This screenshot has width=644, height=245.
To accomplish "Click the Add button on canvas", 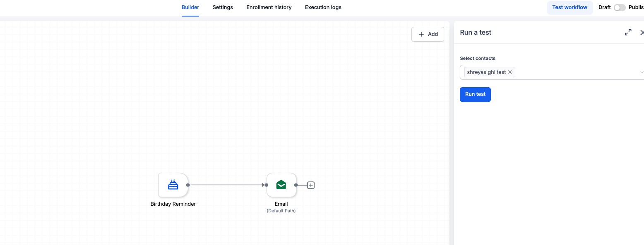I will pos(428,34).
